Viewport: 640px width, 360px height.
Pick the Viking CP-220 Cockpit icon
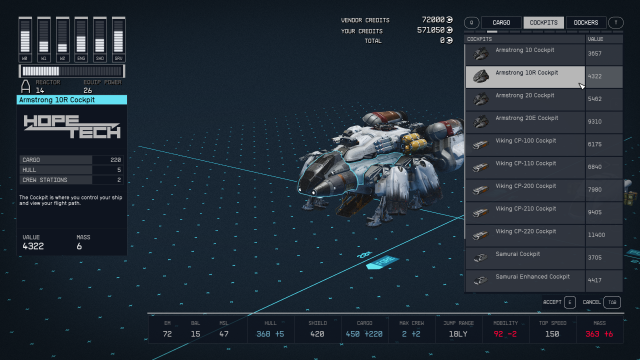tap(480, 235)
